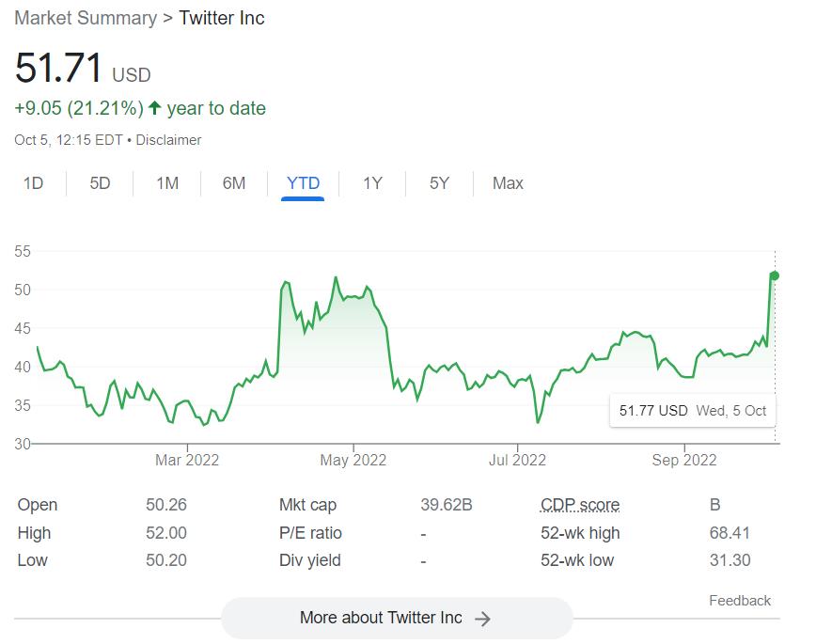Click the green data point marker on the chart

(x=775, y=275)
